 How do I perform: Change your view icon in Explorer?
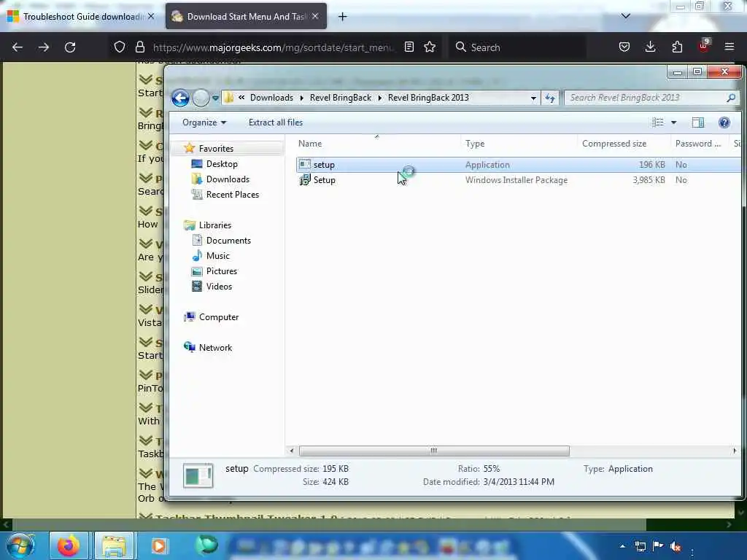[x=657, y=122]
